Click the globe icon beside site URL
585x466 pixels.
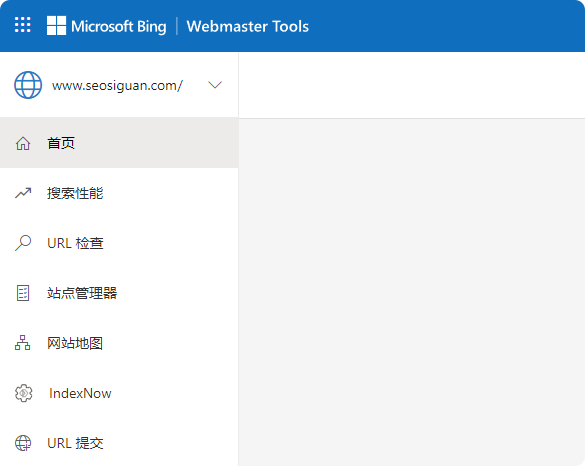28,85
